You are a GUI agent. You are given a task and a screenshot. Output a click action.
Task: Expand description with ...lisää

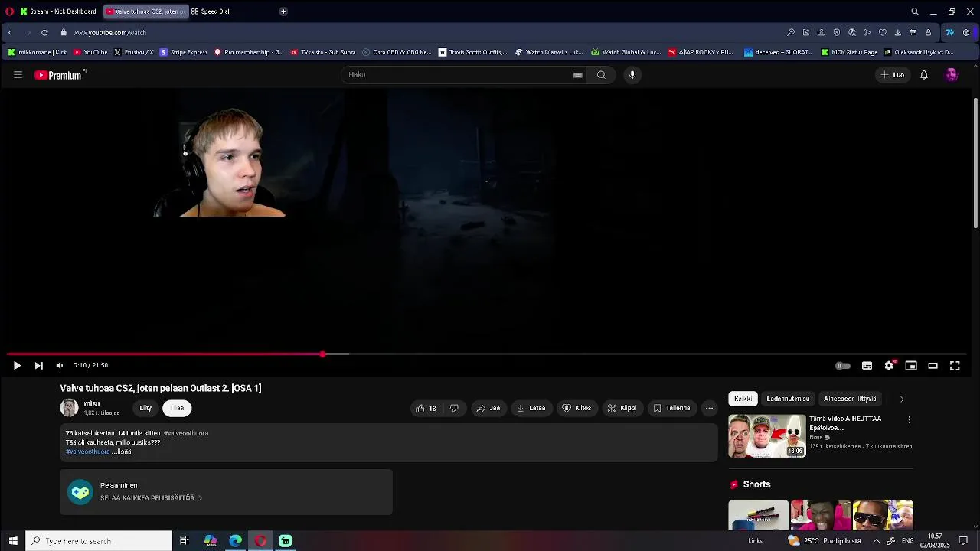tap(122, 452)
